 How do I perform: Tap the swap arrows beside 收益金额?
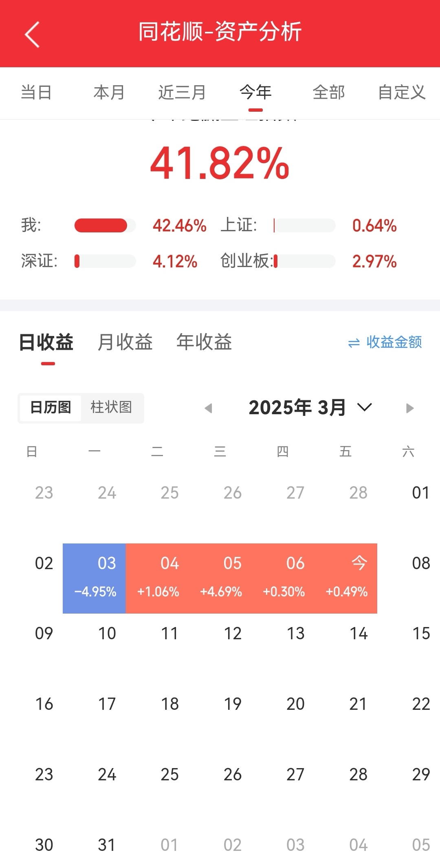click(x=354, y=343)
